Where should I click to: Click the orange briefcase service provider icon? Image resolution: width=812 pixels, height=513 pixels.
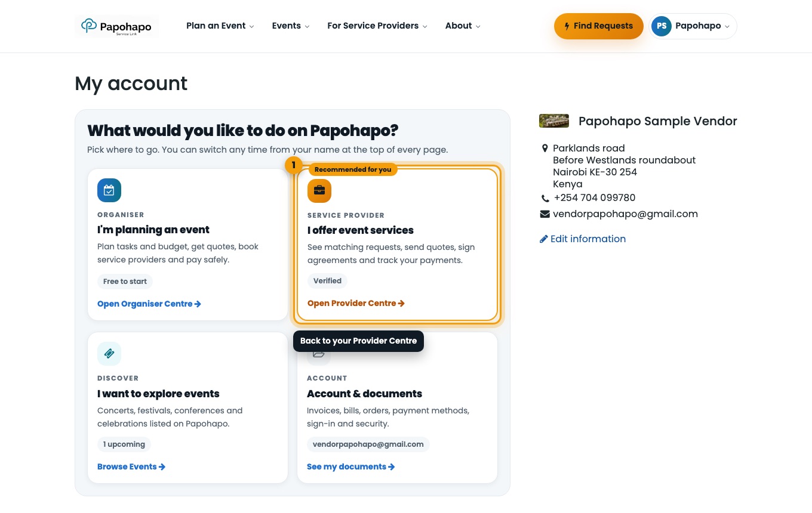(319, 191)
